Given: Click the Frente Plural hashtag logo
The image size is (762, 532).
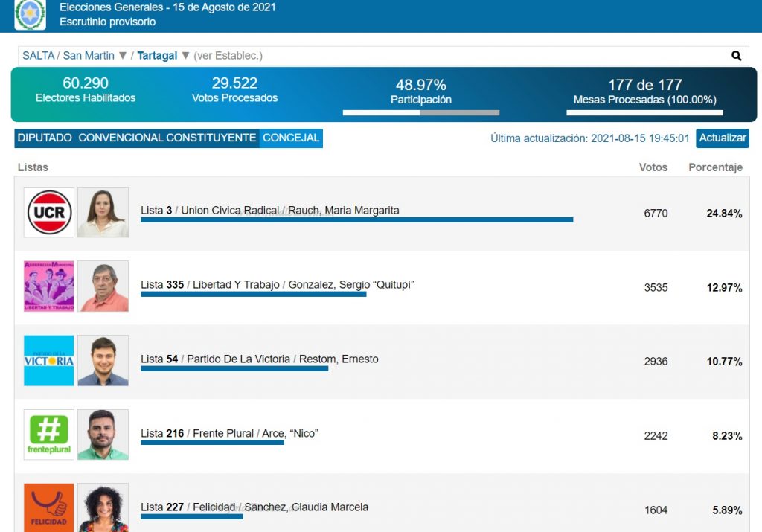Looking at the screenshot, I should click(x=49, y=435).
